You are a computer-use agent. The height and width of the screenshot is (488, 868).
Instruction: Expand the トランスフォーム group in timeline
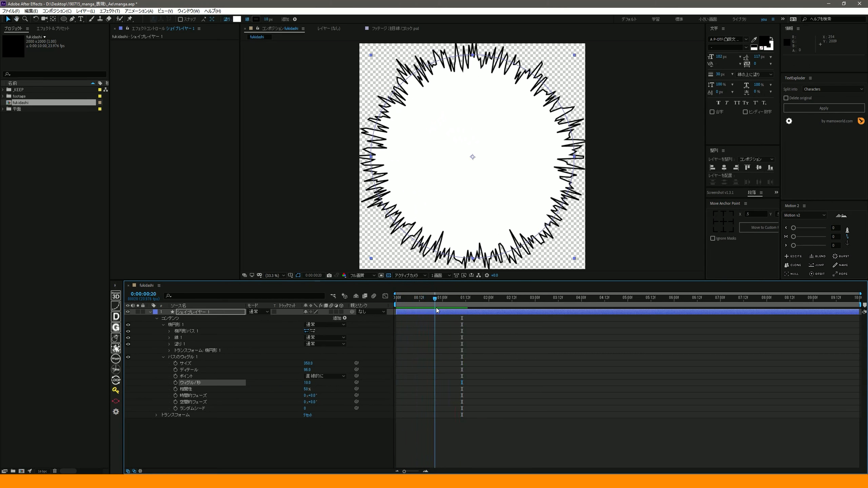point(156,415)
